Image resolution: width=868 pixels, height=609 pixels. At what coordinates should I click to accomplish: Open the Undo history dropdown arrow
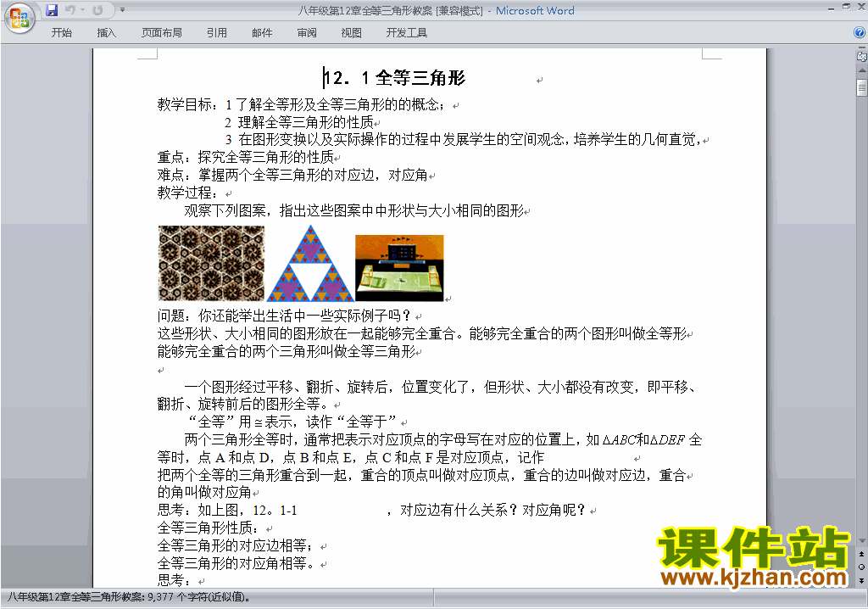pos(82,10)
